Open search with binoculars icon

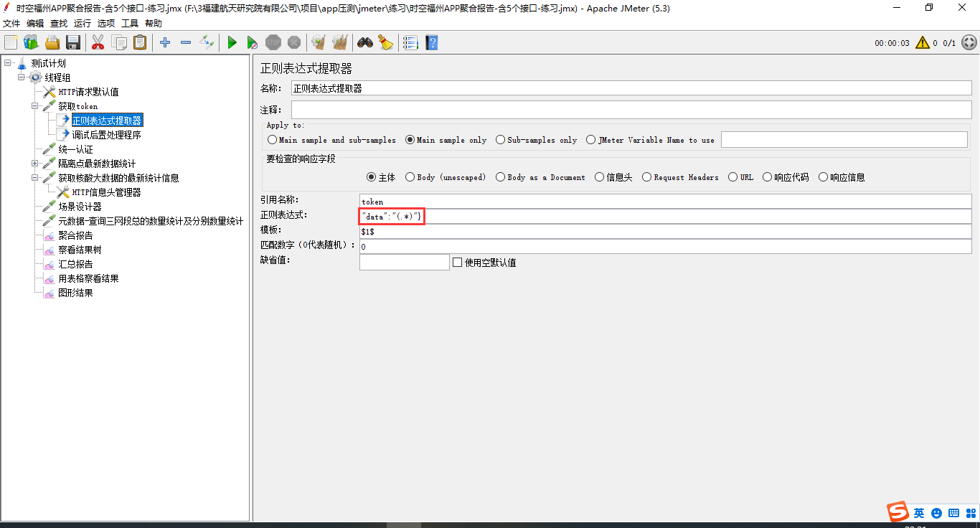click(365, 43)
